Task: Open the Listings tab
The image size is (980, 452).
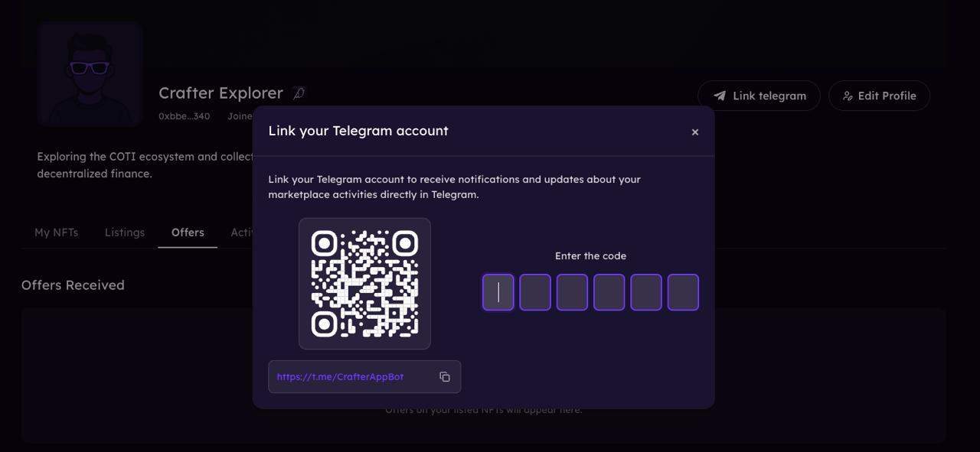Action: (x=125, y=233)
